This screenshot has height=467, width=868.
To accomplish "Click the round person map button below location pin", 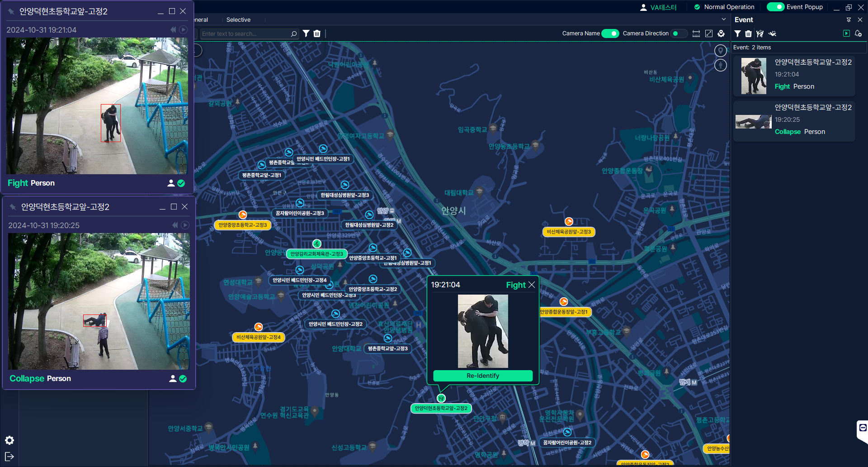I will tap(721, 65).
